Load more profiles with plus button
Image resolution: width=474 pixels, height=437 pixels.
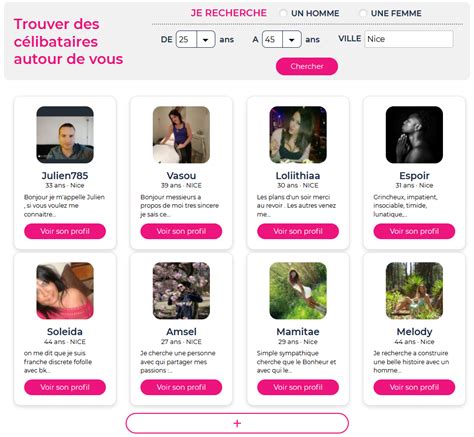coord(237,423)
